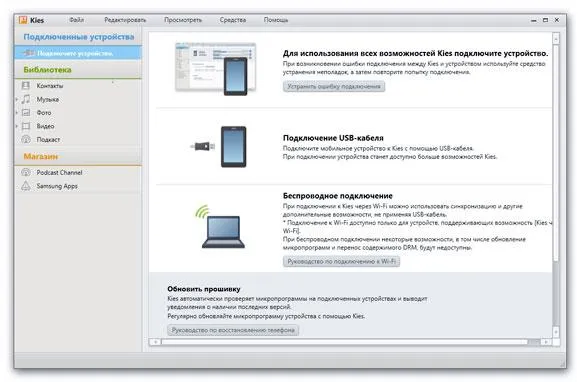Open the Просмотреть menu
The width and height of the screenshot is (580, 382).
click(x=183, y=20)
